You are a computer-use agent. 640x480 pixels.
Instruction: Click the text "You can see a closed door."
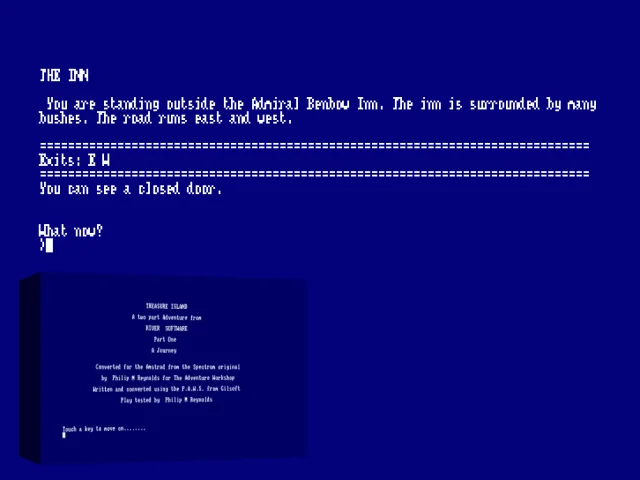pyautogui.click(x=131, y=189)
